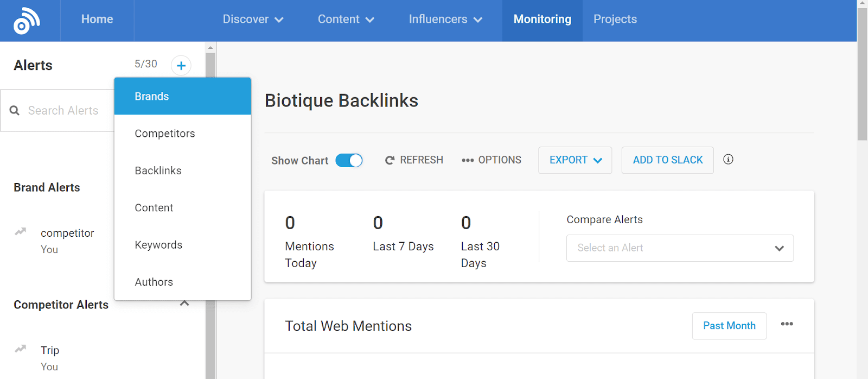Click the info icon beside Add to Slack

pyautogui.click(x=728, y=159)
